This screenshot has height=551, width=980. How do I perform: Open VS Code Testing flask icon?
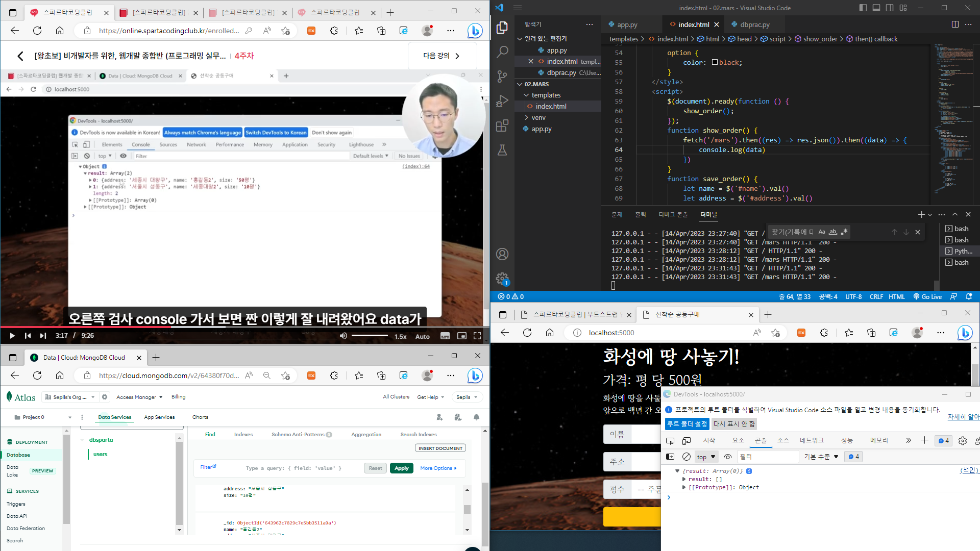(502, 150)
